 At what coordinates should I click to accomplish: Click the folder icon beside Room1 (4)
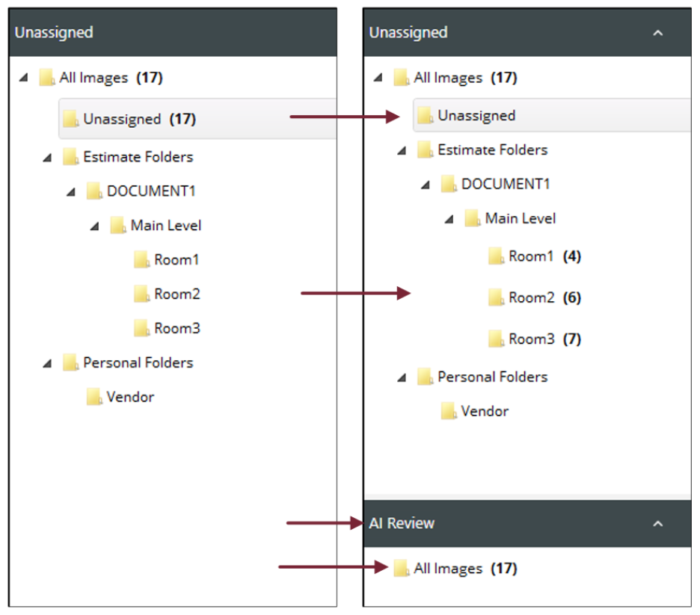pos(497,257)
